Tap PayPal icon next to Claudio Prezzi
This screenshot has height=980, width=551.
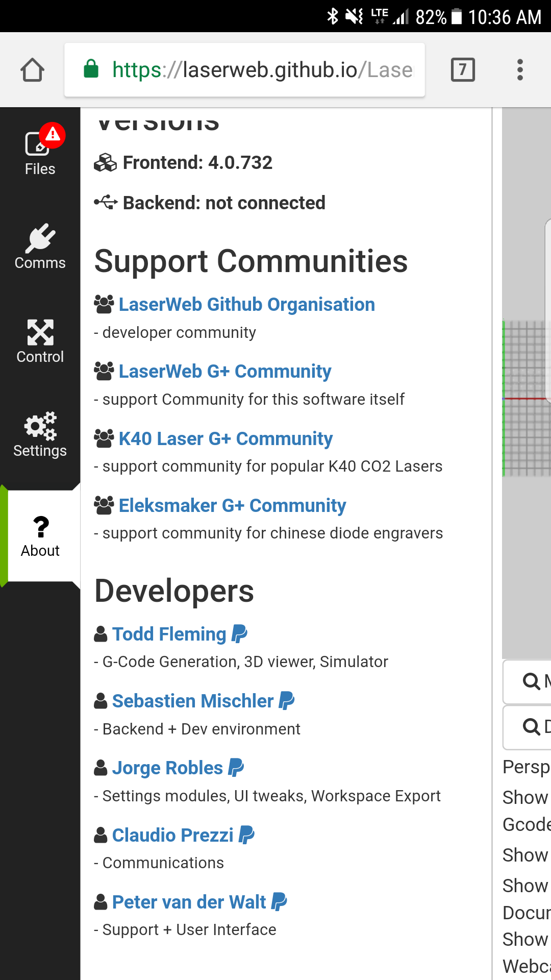point(246,835)
